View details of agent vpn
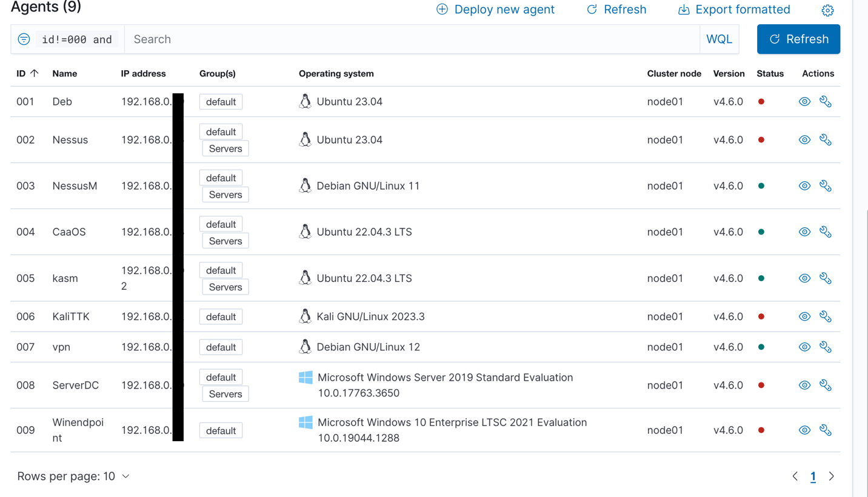Image resolution: width=868 pixels, height=497 pixels. point(804,347)
